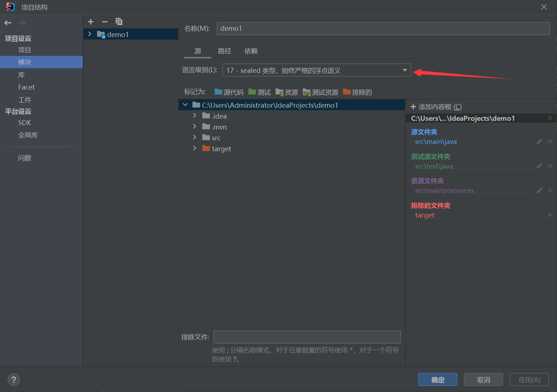
Task: Click the remove module minus icon
Action: [105, 22]
